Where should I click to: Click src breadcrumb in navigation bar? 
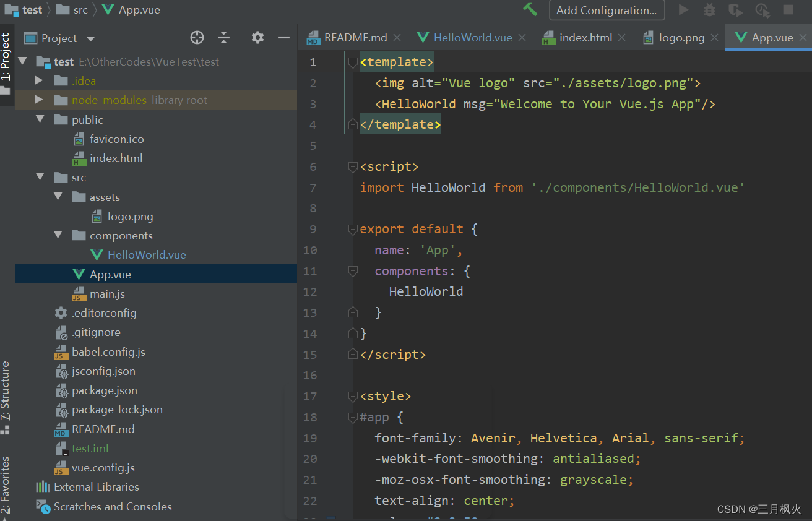tap(72, 10)
